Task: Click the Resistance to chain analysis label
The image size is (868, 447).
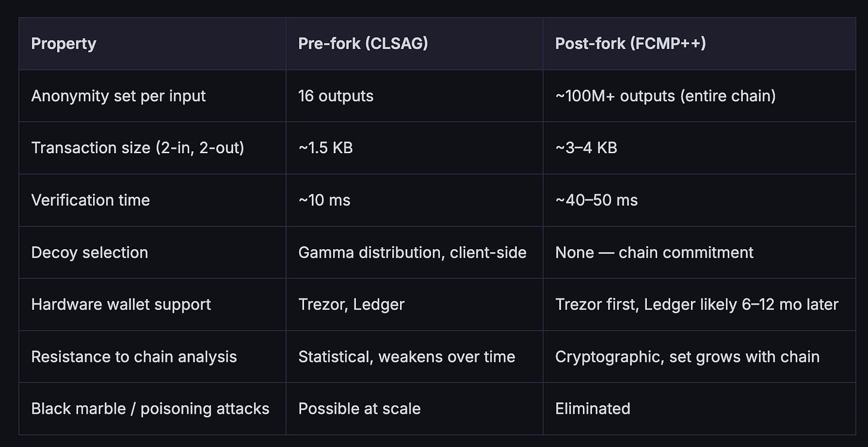Action: tap(134, 356)
